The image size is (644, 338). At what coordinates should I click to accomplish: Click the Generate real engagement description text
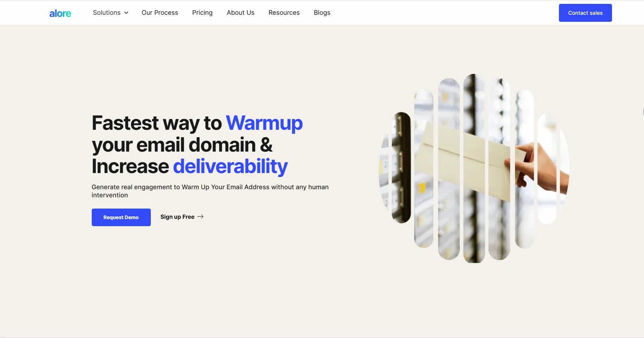[x=210, y=191]
